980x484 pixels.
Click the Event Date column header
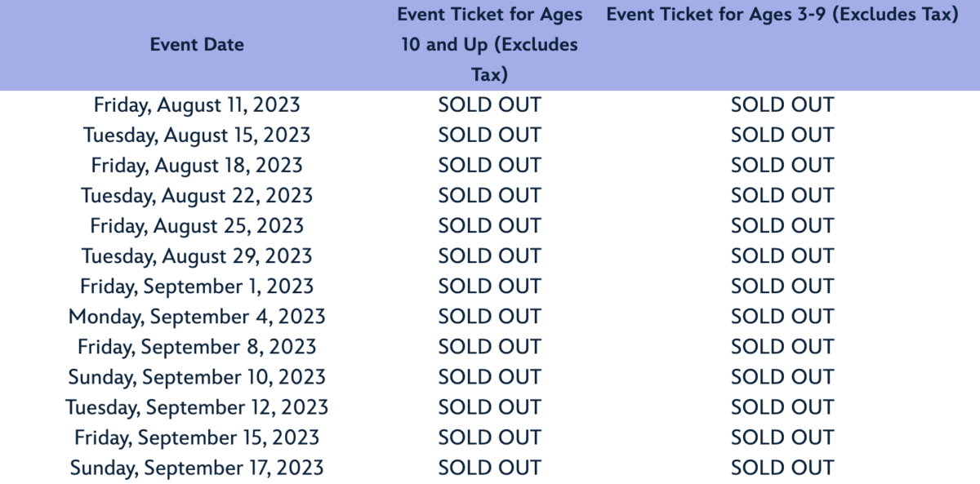(x=197, y=45)
